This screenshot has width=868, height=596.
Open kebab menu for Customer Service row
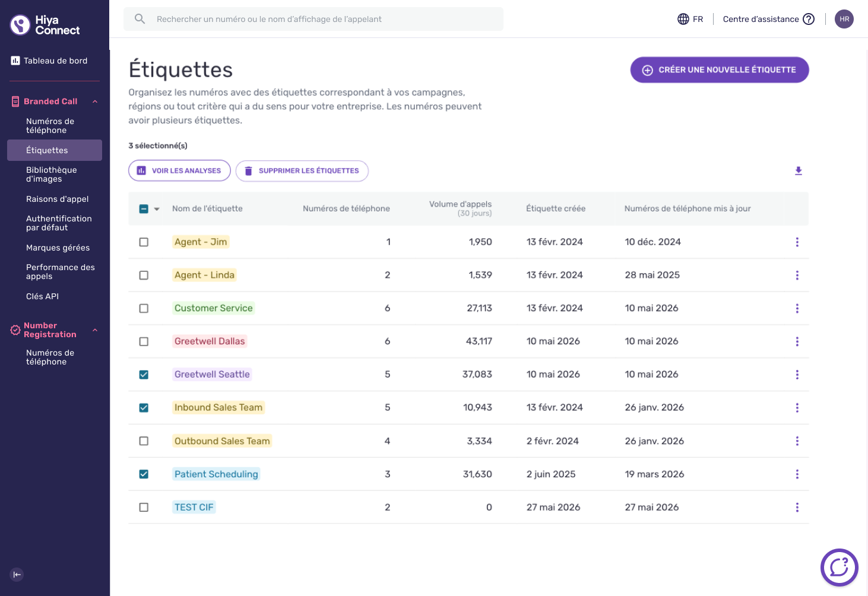797,309
